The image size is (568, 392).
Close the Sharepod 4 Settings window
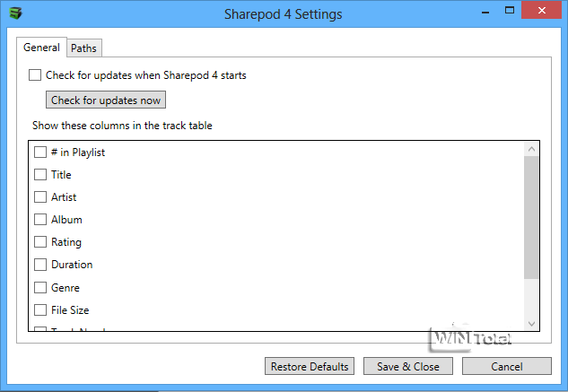(542, 10)
